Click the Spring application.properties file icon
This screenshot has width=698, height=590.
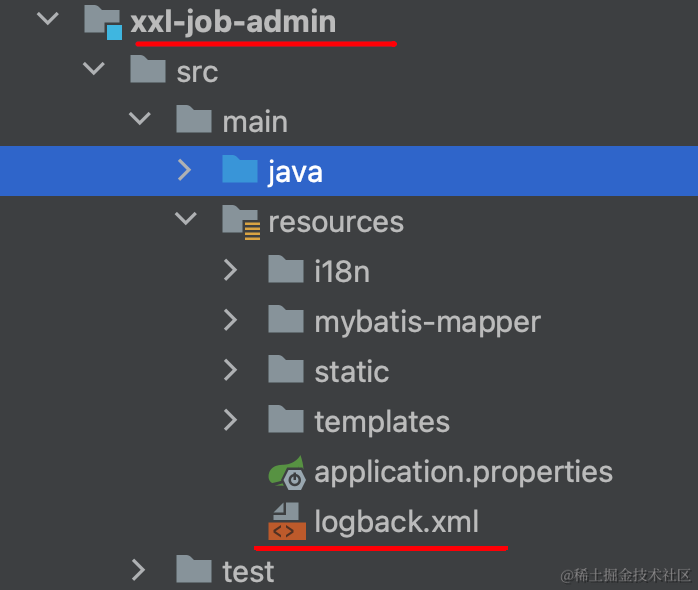287,472
